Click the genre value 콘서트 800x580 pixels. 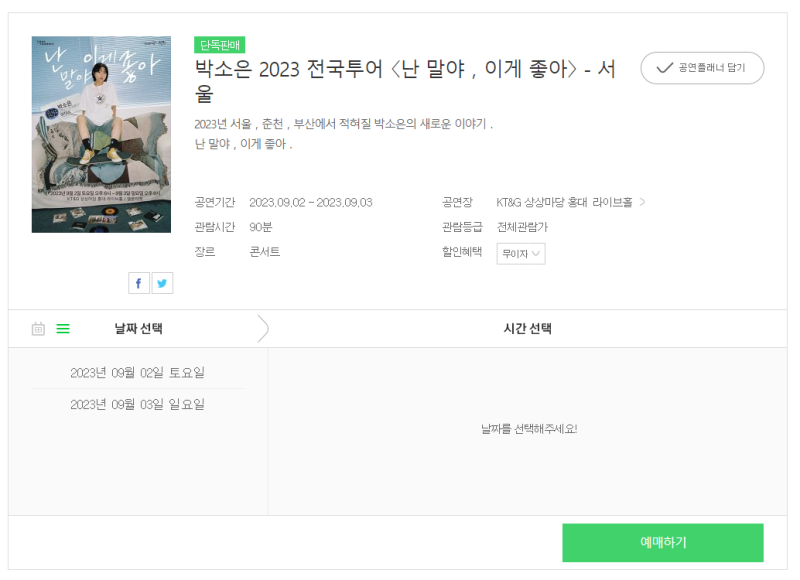(x=264, y=252)
